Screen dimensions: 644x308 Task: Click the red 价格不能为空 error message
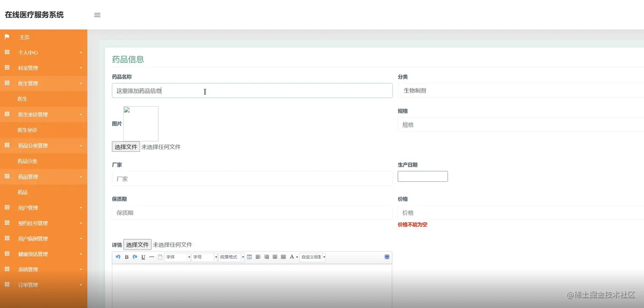pyautogui.click(x=412, y=224)
